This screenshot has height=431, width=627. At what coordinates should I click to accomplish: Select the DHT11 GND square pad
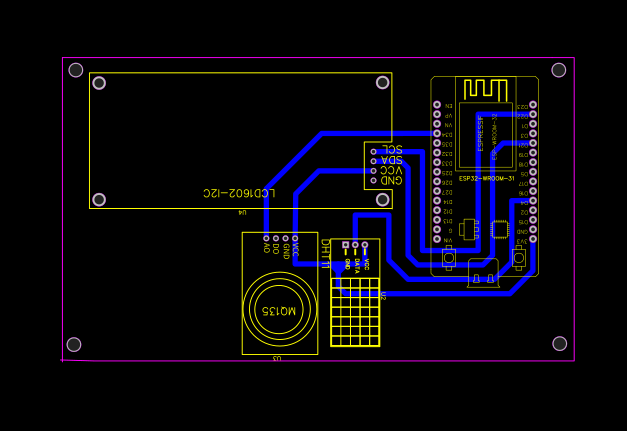point(345,245)
